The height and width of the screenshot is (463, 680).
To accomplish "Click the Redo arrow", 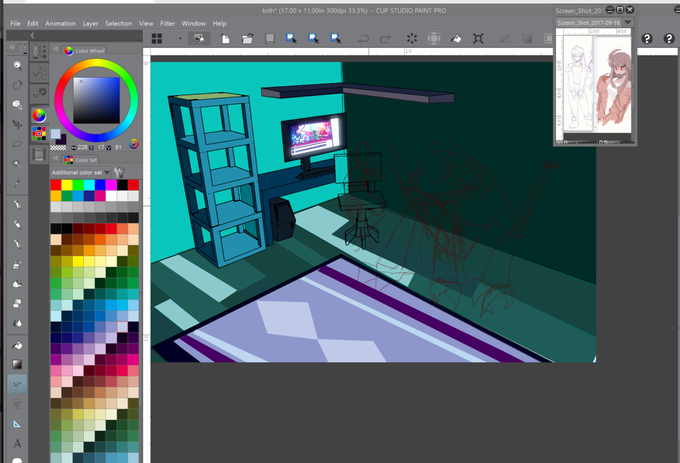I will tap(385, 39).
